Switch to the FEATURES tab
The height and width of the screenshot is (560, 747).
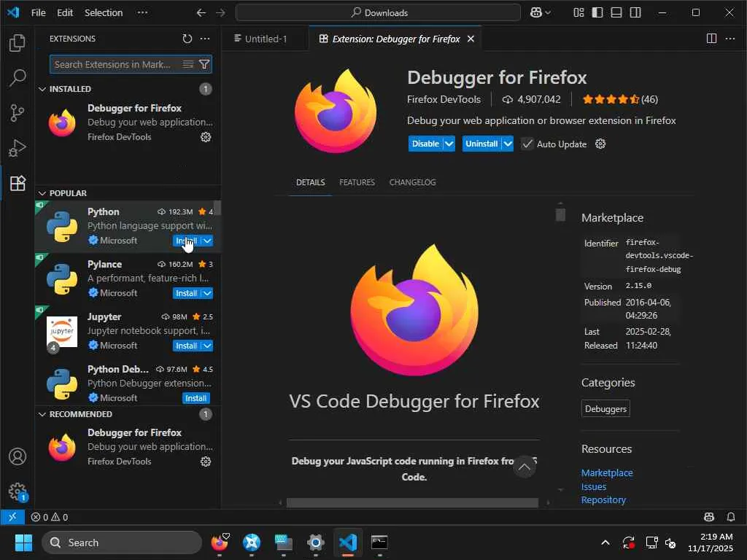pyautogui.click(x=357, y=182)
